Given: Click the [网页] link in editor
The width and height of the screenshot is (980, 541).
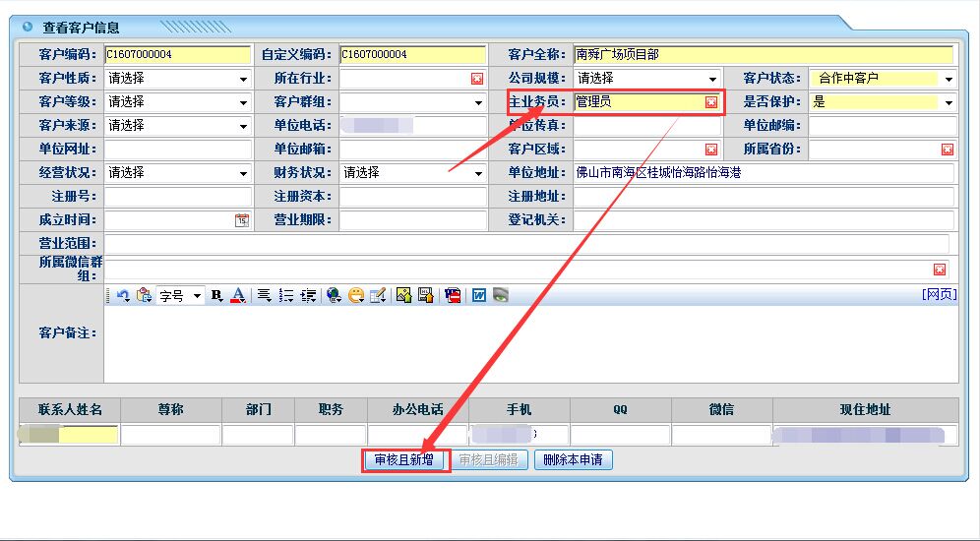Looking at the screenshot, I should pos(939,294).
